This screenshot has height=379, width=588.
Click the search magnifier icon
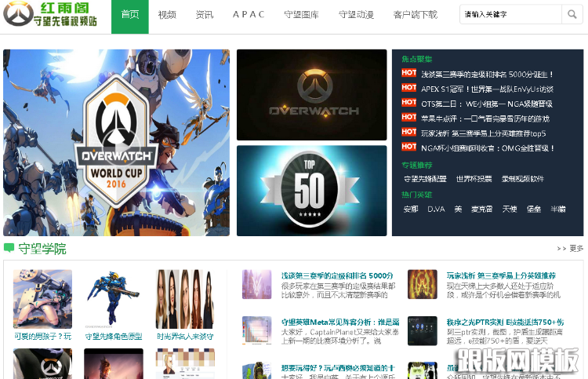click(x=572, y=15)
